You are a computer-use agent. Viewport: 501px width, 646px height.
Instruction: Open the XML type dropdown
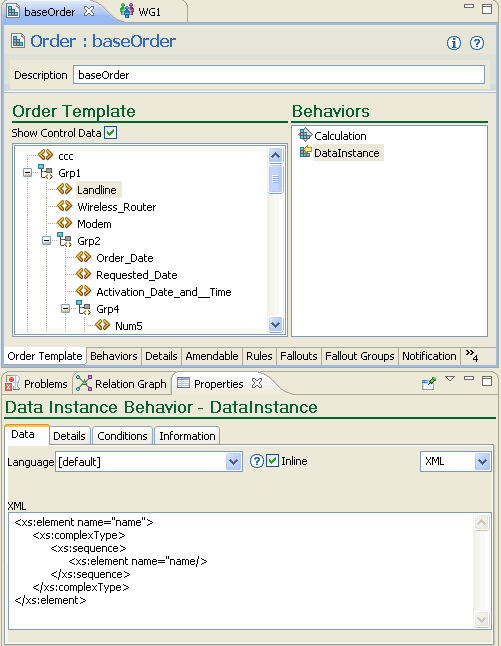pyautogui.click(x=482, y=462)
